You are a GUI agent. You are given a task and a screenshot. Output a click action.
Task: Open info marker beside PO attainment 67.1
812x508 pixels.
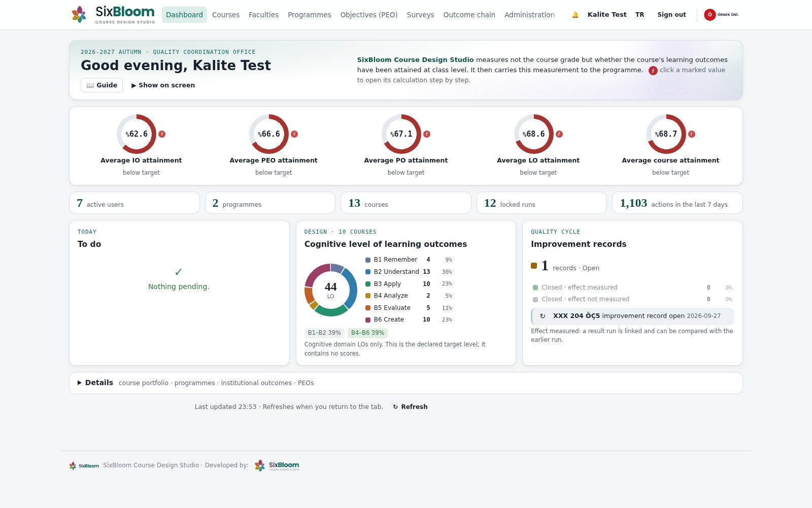427,134
